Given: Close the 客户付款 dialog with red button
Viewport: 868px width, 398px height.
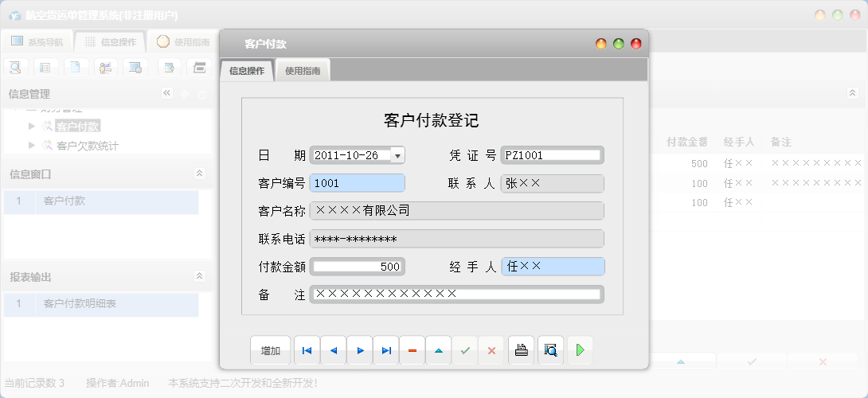Looking at the screenshot, I should coord(636,44).
